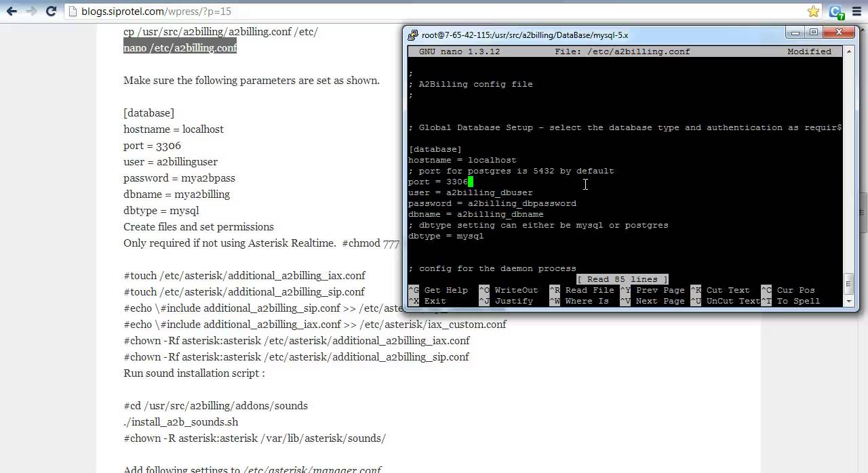Minimize the PuTTY terminal window
This screenshot has width=868, height=473.
click(795, 33)
